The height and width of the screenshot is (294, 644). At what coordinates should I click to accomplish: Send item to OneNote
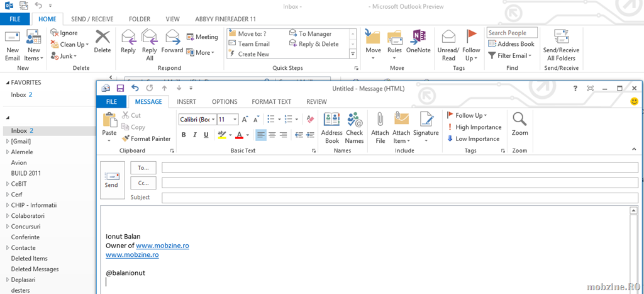[x=418, y=42]
